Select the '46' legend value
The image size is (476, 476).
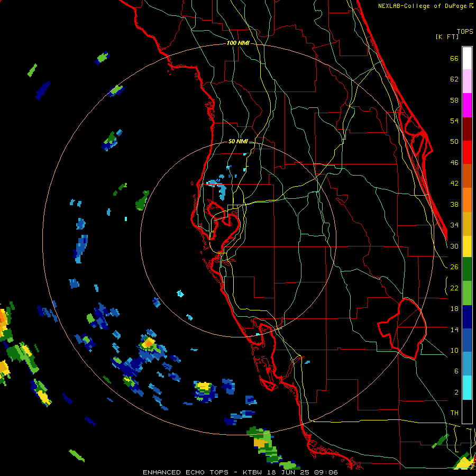point(454,163)
